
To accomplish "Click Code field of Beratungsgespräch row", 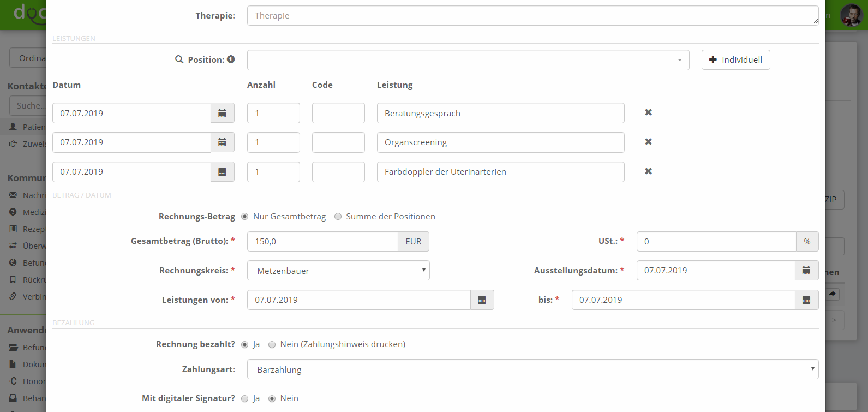I will 338,113.
